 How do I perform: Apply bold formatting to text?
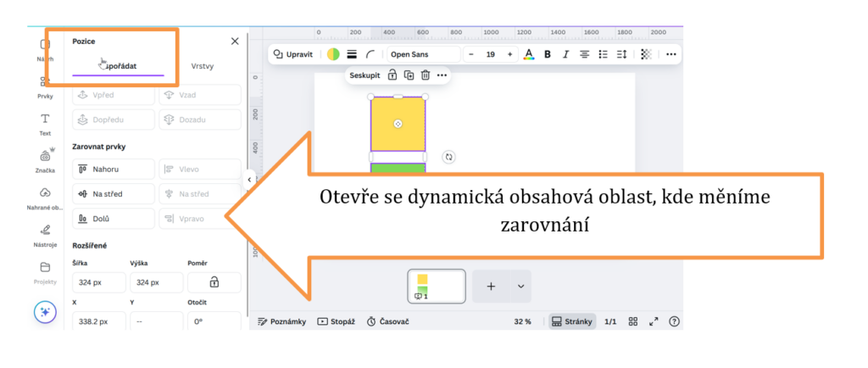click(548, 54)
